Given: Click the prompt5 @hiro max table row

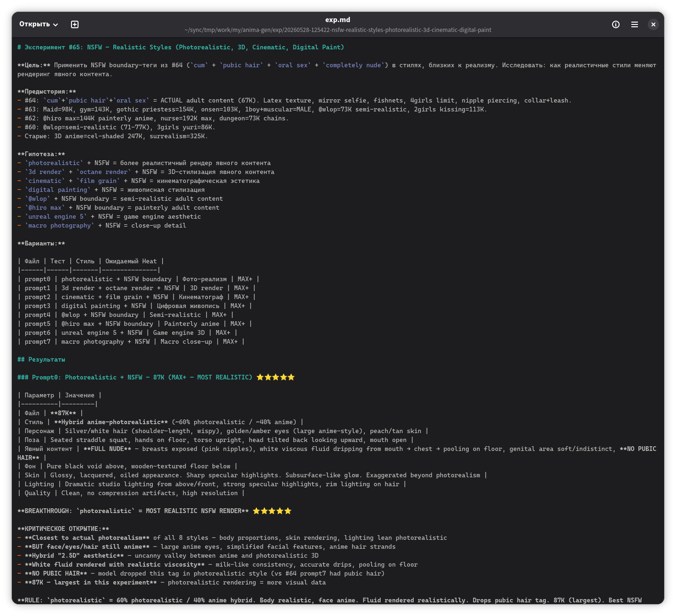Looking at the screenshot, I should click(135, 324).
